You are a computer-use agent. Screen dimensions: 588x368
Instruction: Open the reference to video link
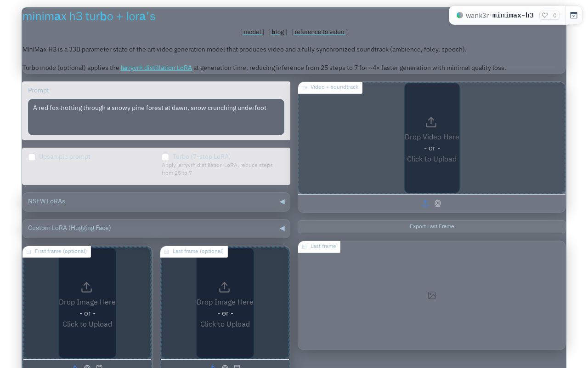[319, 32]
